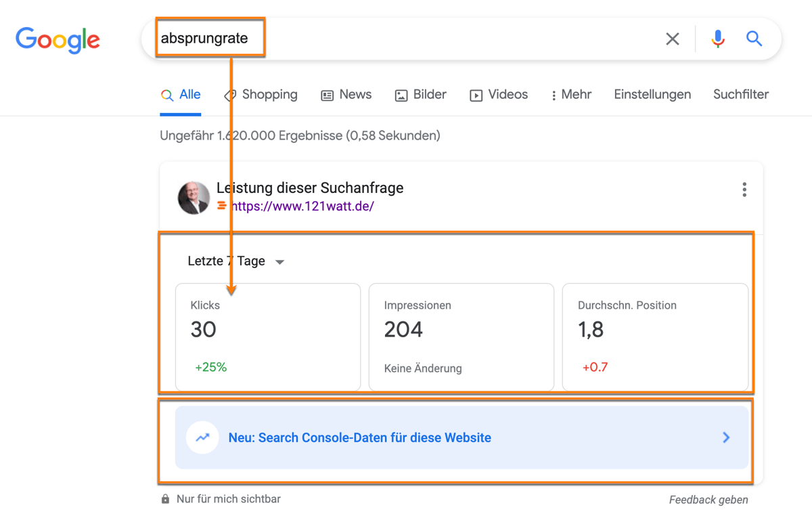Open the Einstellungen menu

click(x=652, y=95)
